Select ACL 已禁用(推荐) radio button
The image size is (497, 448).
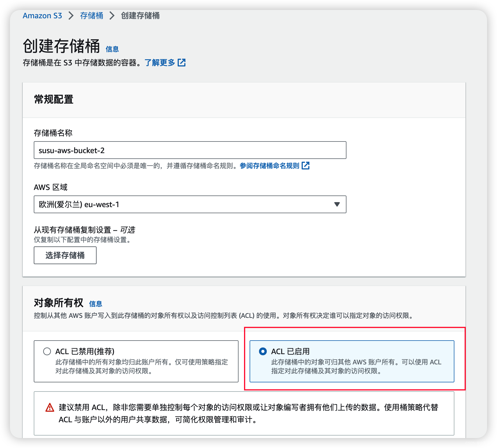coord(47,351)
